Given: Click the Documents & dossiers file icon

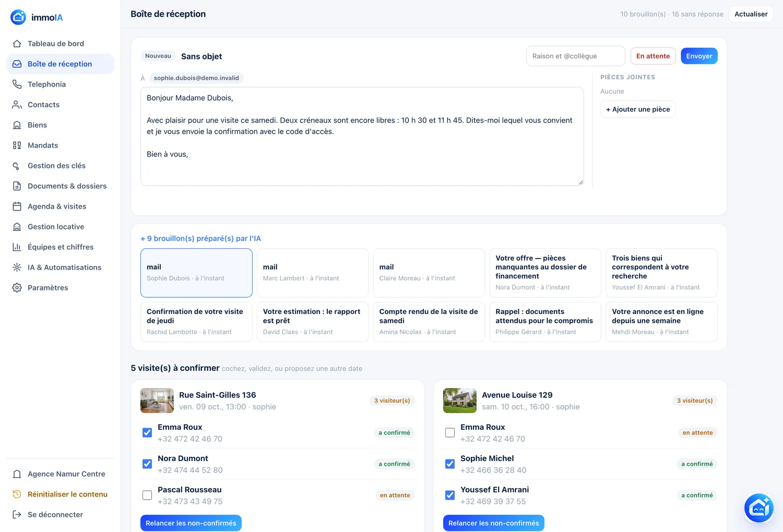Looking at the screenshot, I should [17, 186].
